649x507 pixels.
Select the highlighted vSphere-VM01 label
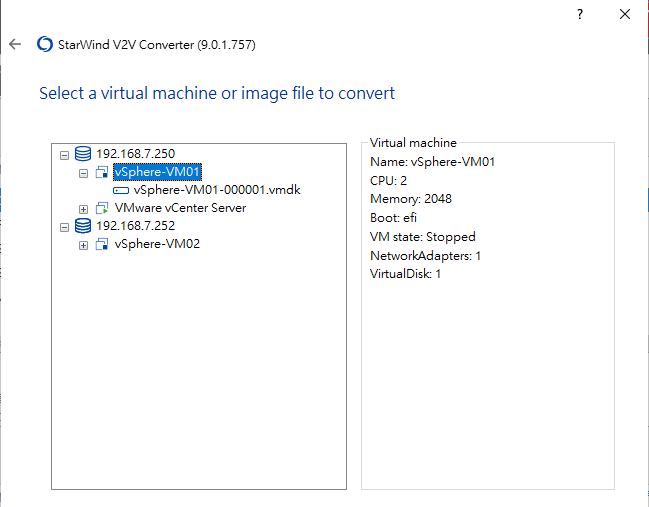point(157,172)
